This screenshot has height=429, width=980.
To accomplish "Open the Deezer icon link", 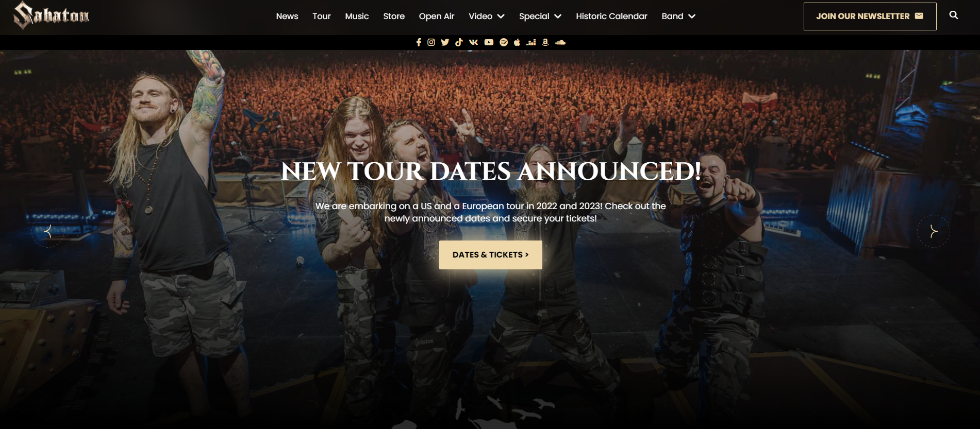I will tap(531, 42).
